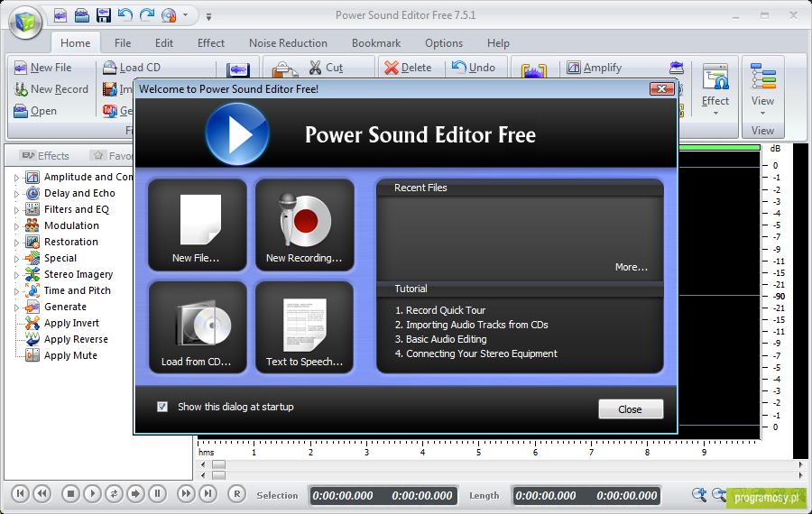This screenshot has width=812, height=514.
Task: Go to start transport button
Action: pos(20,493)
